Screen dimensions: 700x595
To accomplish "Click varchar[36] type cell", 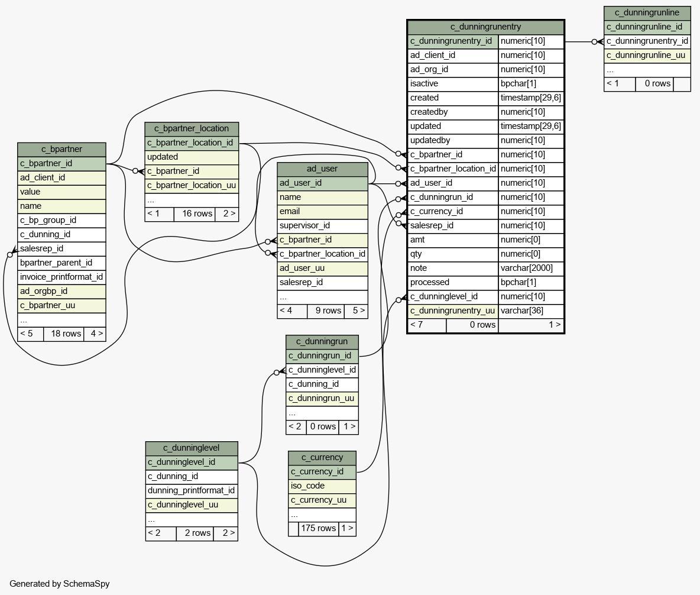I will tap(532, 311).
